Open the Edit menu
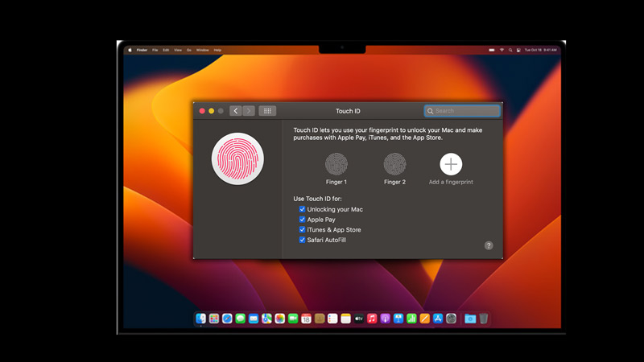Screen dimensions: 644x362 click(166, 50)
